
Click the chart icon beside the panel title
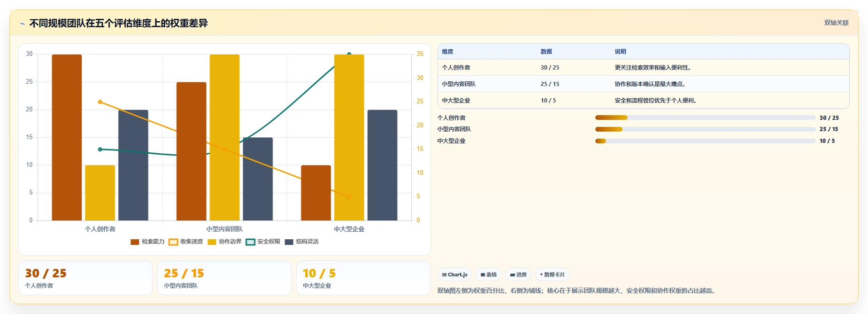point(22,24)
